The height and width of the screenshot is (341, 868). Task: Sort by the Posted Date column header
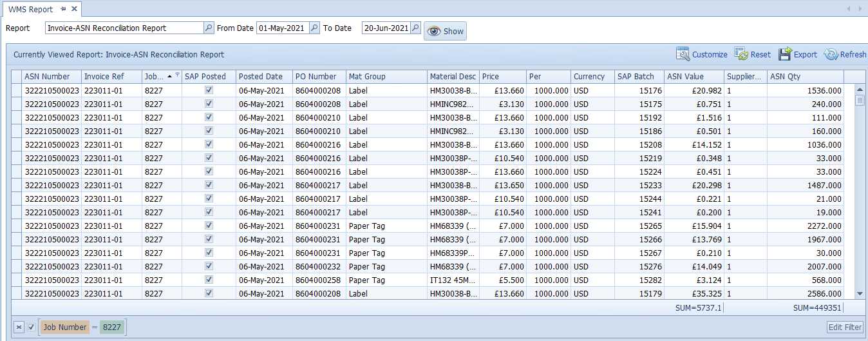pyautogui.click(x=265, y=76)
